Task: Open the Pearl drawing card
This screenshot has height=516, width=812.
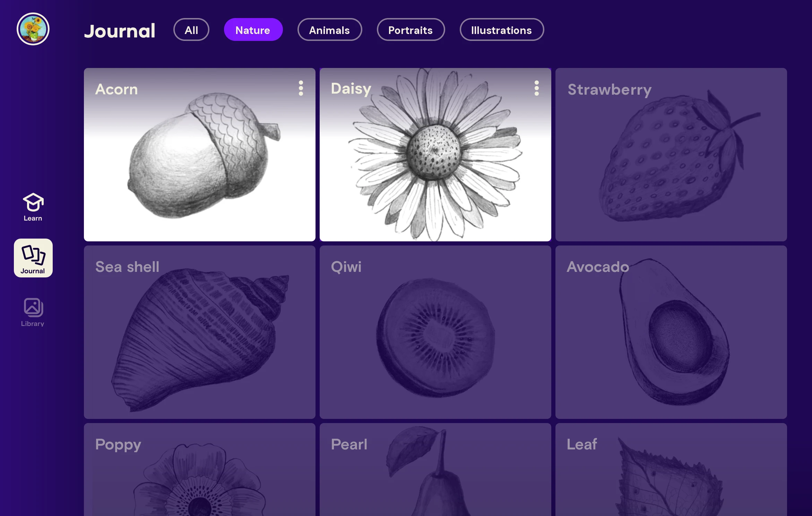Action: coord(435,470)
